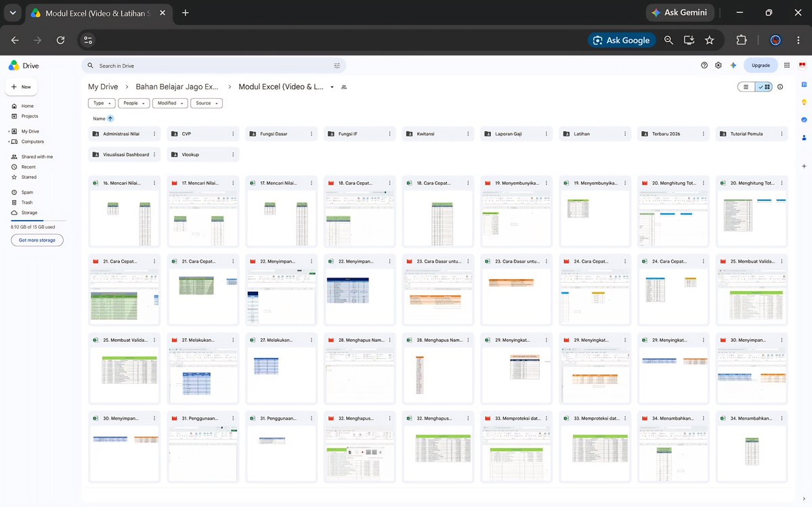
Task: Open the Type filter dropdown
Action: pos(102,104)
